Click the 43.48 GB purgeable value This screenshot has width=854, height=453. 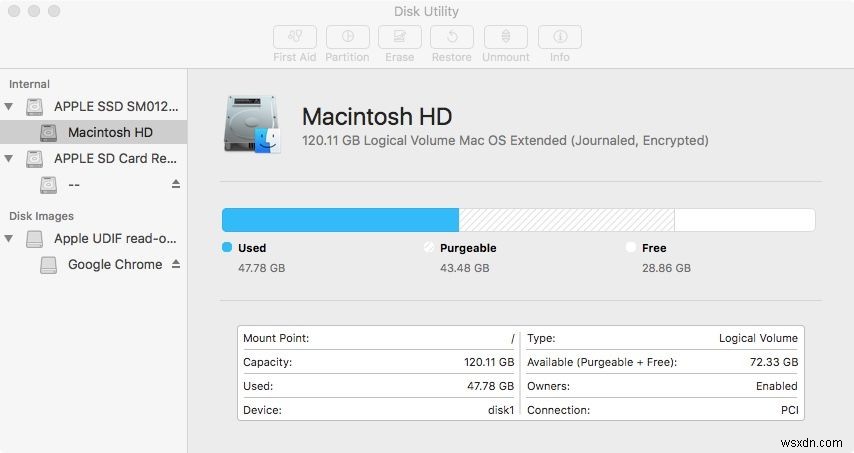pyautogui.click(x=465, y=268)
